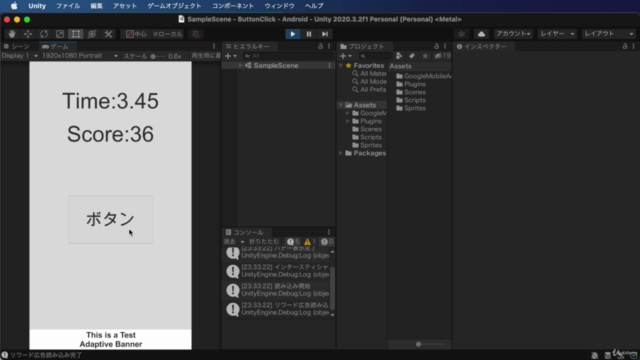Image resolution: width=640 pixels, height=360 pixels.
Task: Pause the running game
Action: [309, 34]
